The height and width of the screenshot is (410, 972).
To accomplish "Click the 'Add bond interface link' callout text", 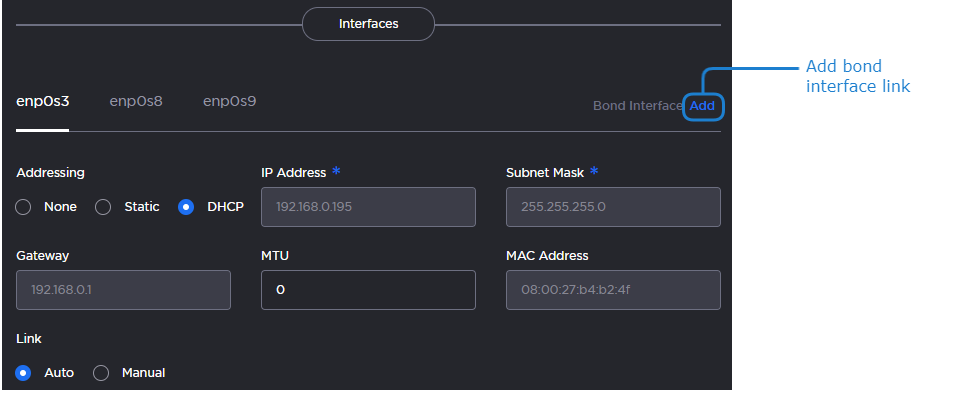I will click(x=857, y=76).
